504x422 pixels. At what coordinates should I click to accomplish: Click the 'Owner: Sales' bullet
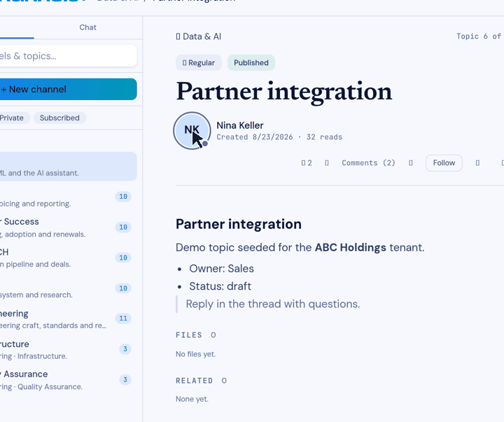tap(221, 269)
